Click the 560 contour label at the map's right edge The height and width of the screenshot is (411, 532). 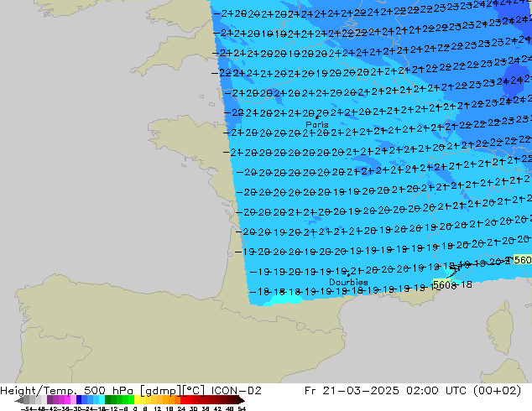click(523, 260)
